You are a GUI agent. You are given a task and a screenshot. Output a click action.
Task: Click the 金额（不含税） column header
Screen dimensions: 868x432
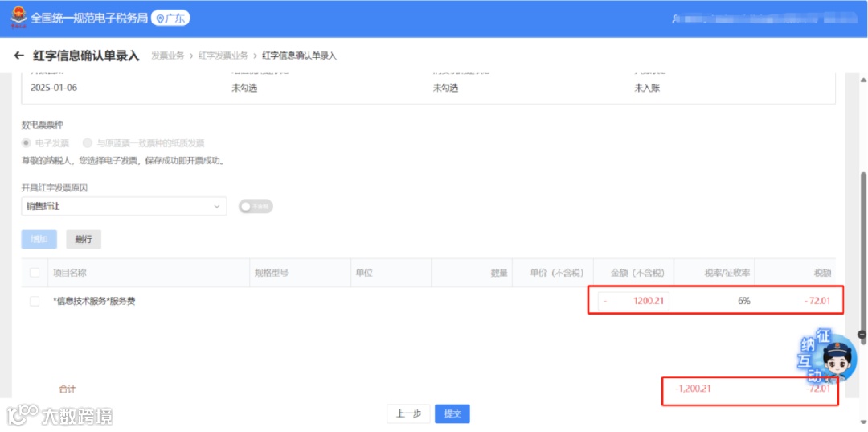[637, 273]
